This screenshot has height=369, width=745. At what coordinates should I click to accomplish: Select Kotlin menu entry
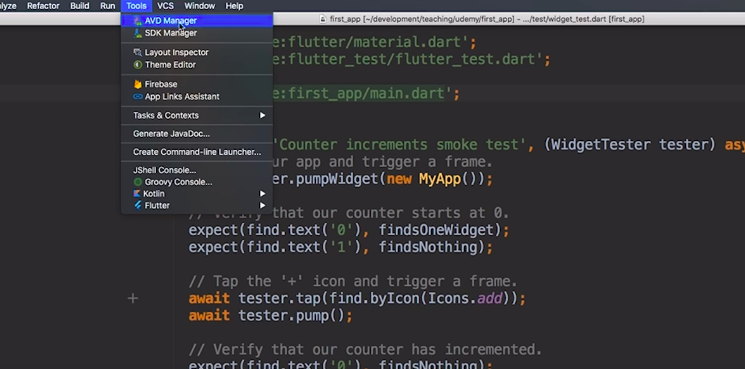(197, 194)
